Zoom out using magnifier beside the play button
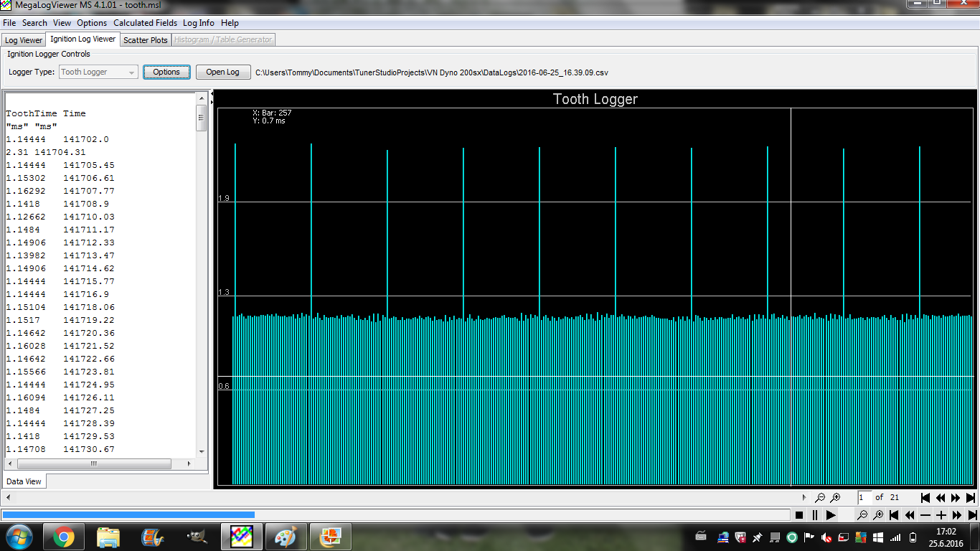 click(862, 514)
